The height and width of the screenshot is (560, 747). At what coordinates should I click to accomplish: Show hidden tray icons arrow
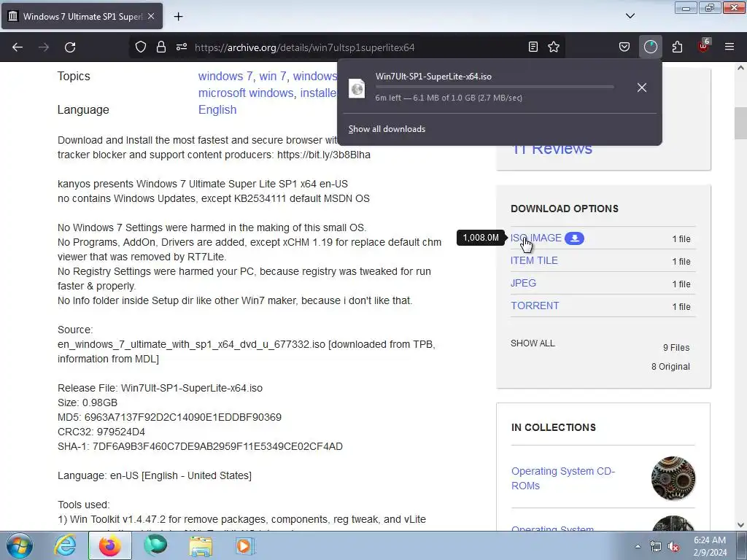[x=638, y=546]
